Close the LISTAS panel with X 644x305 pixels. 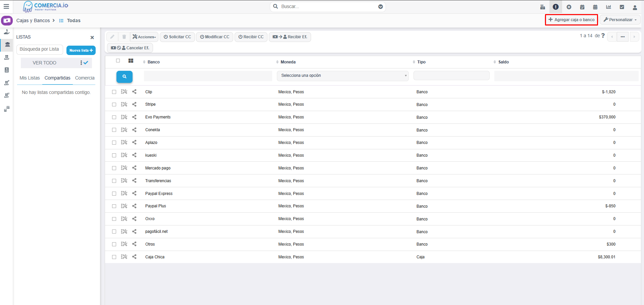pyautogui.click(x=92, y=38)
